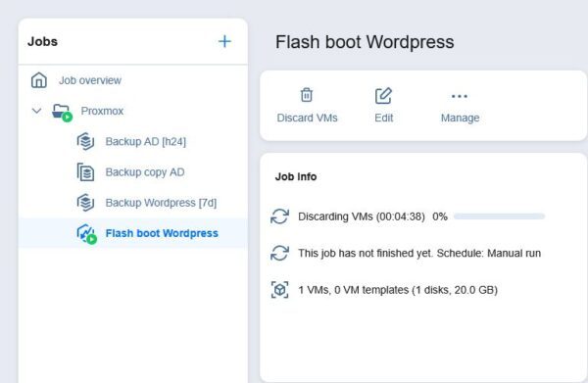Click the Manage label text
The width and height of the screenshot is (588, 383).
[x=461, y=118]
